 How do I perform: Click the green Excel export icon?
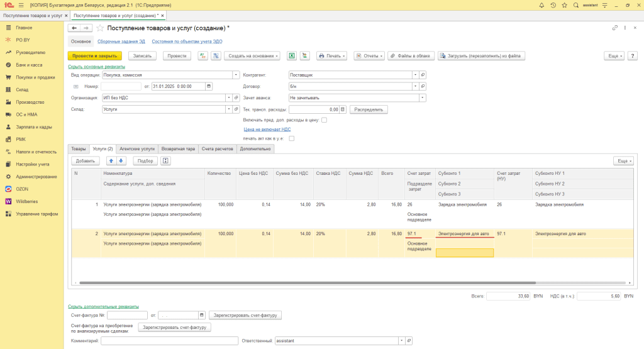tap(292, 55)
